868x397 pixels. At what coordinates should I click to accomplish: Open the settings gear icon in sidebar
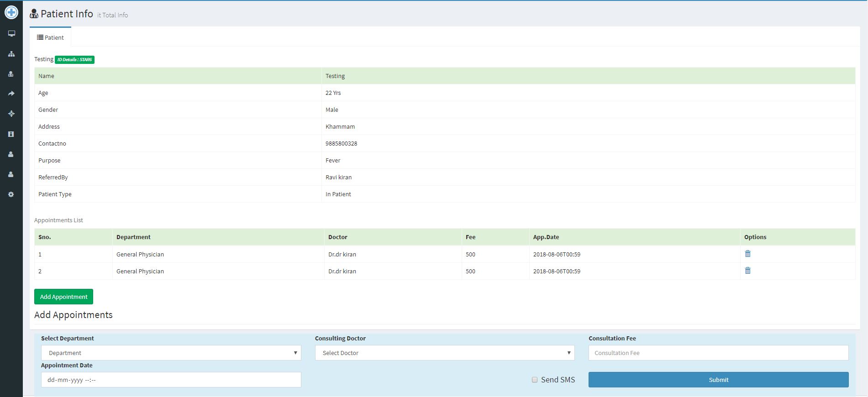click(11, 194)
